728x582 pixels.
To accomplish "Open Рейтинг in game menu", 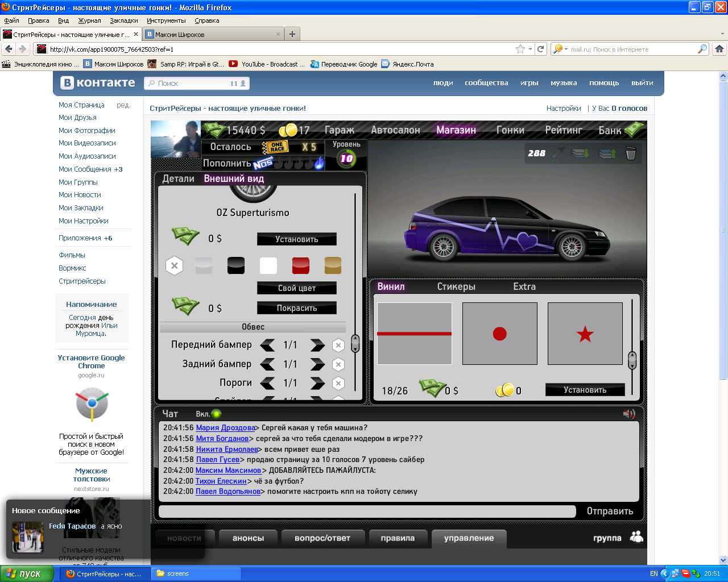I will pyautogui.click(x=564, y=130).
